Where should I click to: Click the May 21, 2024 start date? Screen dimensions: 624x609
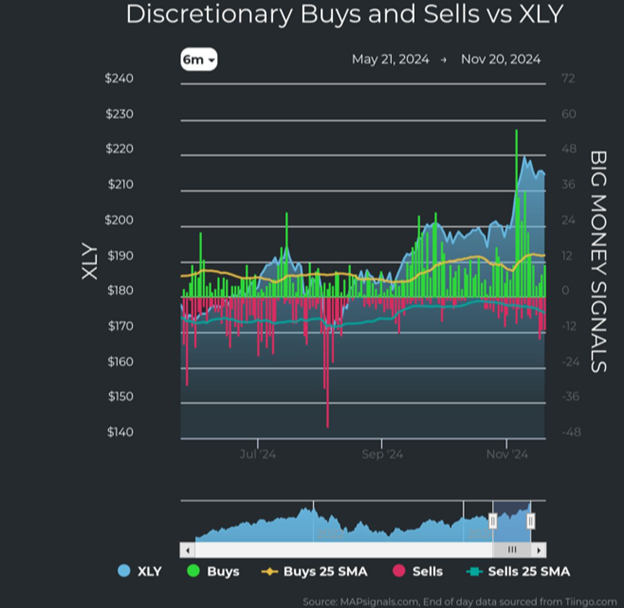point(390,59)
